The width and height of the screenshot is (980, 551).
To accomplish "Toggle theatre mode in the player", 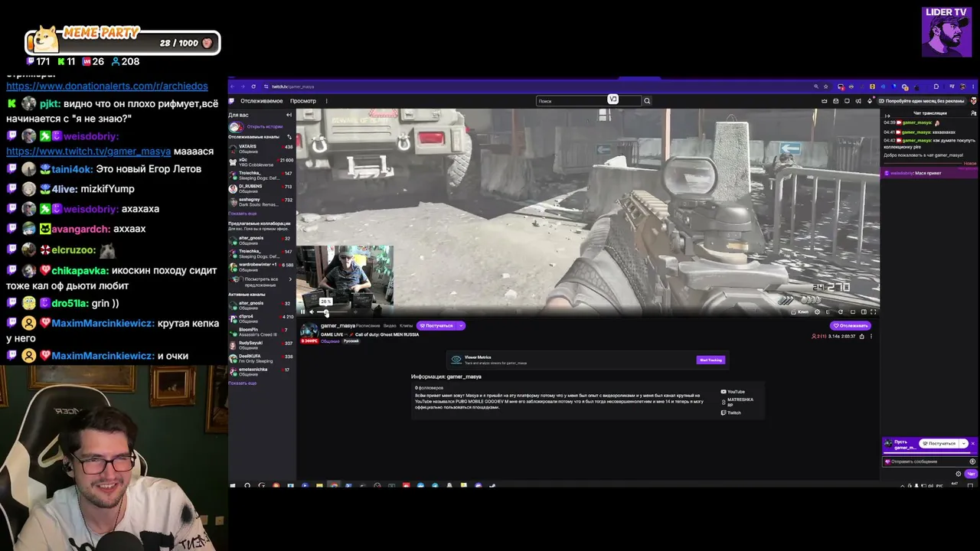I will [864, 311].
